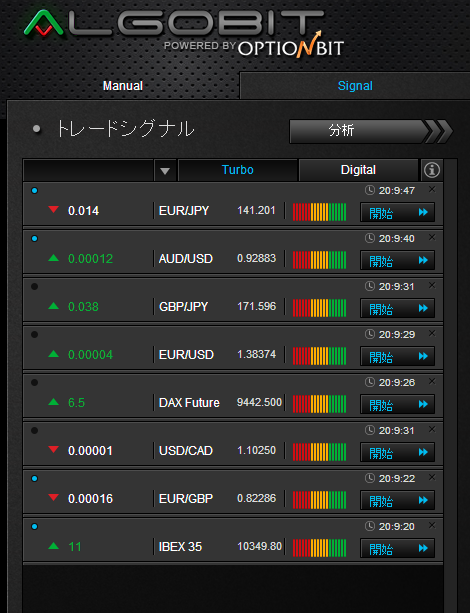Click the EUR/USD signal strength meter
This screenshot has width=470, height=613.
click(319, 356)
